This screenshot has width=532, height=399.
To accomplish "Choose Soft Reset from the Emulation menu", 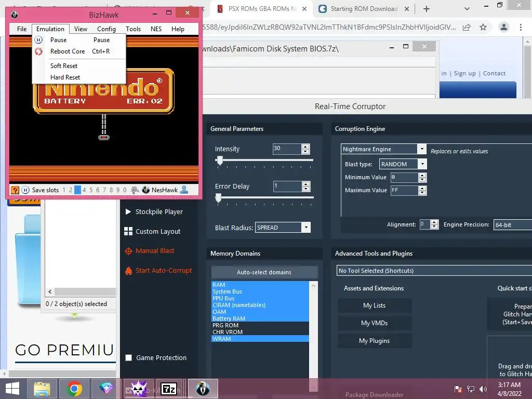I will 79,66.
